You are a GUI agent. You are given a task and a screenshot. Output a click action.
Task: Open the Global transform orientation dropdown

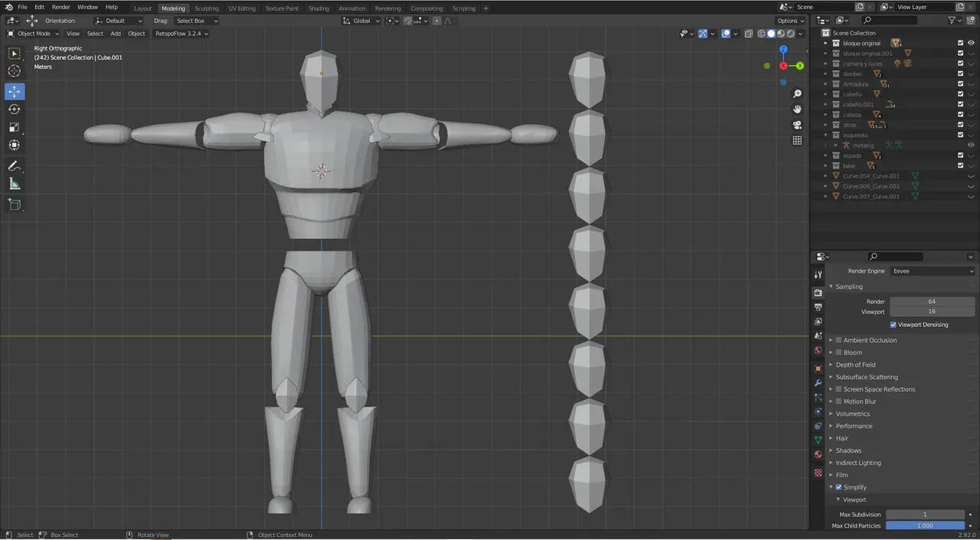[362, 21]
